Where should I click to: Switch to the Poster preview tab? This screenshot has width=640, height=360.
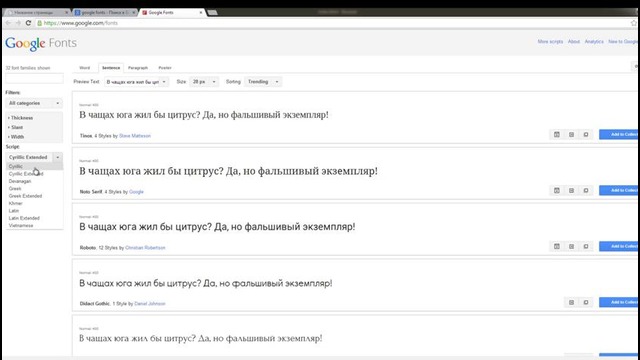click(x=165, y=68)
